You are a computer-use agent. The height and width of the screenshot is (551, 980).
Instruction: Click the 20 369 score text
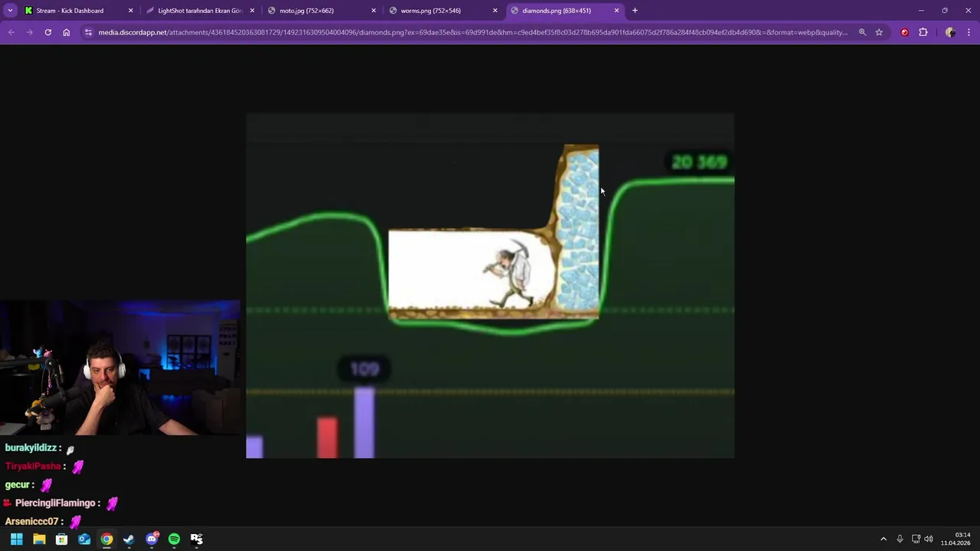[699, 162]
